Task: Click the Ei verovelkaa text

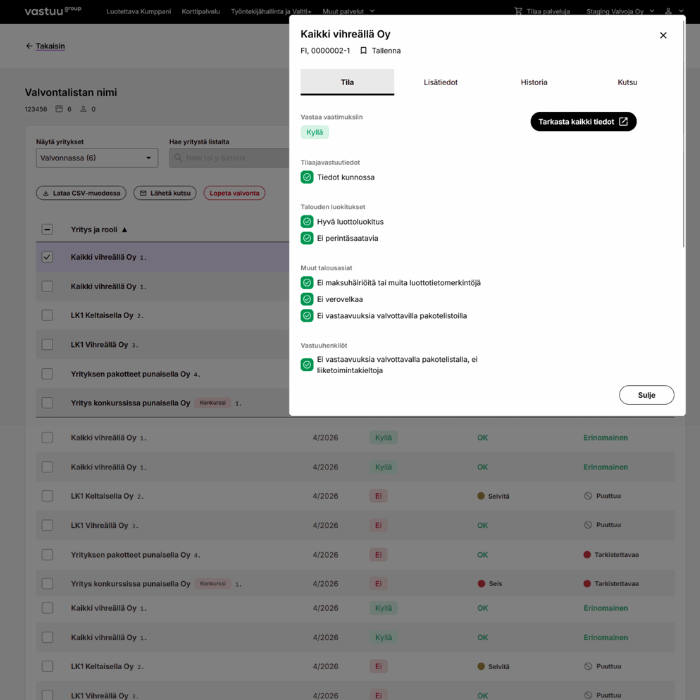Action: coord(340,299)
